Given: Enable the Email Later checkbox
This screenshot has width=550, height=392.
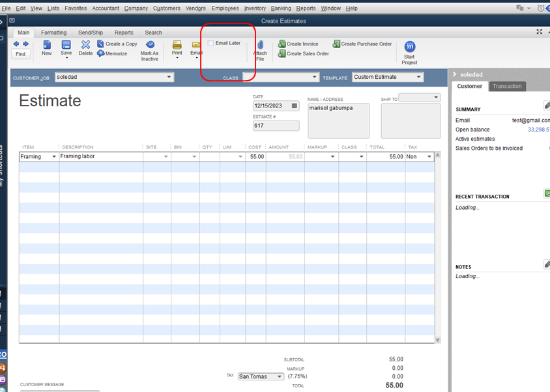Looking at the screenshot, I should point(210,43).
